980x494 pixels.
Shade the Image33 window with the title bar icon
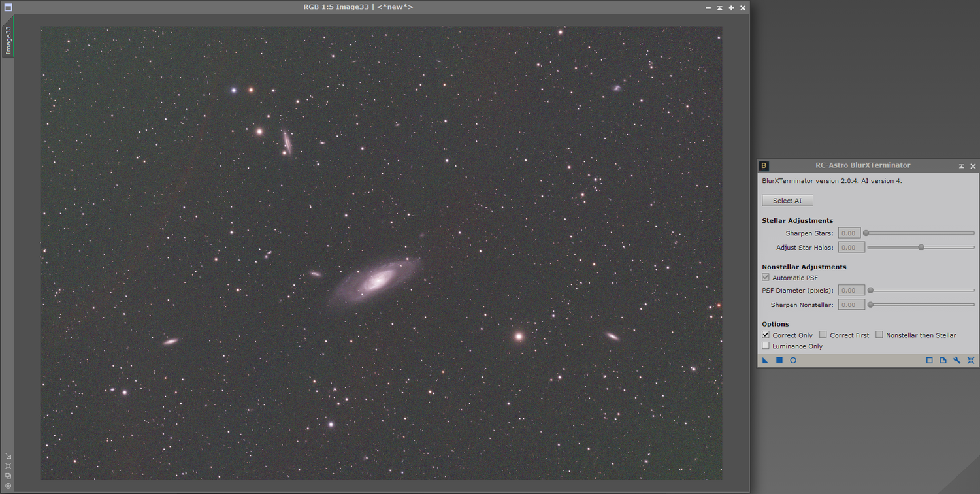tap(719, 8)
